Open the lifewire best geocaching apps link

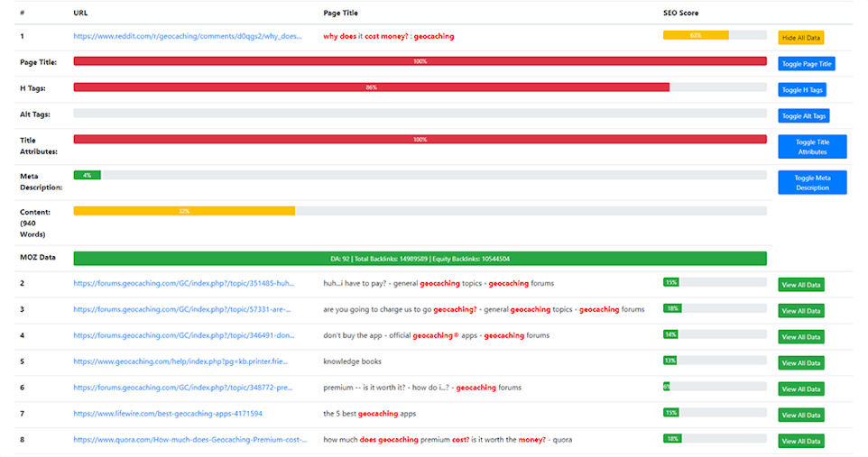click(x=168, y=414)
